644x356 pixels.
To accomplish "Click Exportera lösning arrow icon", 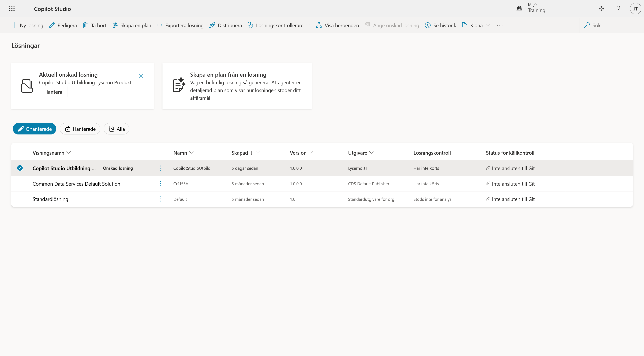I will point(159,25).
